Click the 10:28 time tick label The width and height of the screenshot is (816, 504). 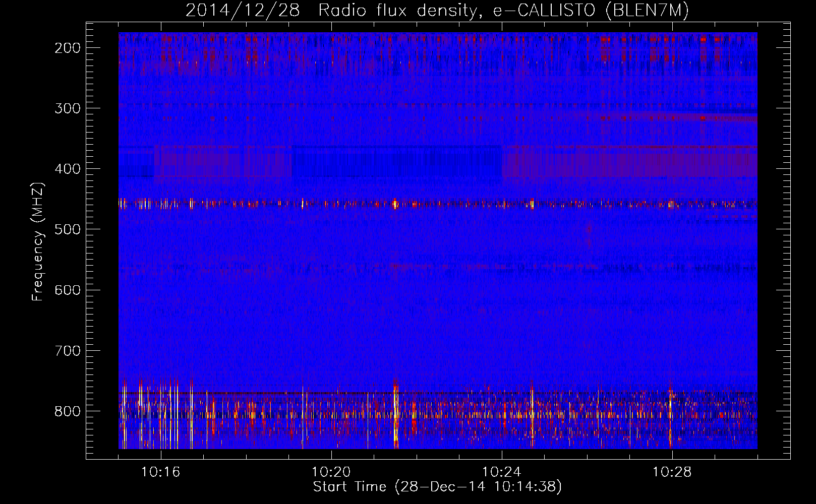pyautogui.click(x=672, y=472)
